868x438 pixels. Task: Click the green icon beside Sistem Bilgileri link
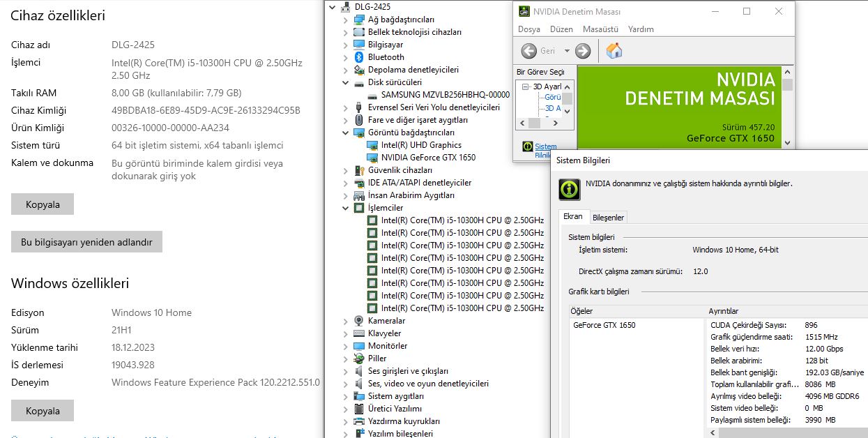pos(527,146)
